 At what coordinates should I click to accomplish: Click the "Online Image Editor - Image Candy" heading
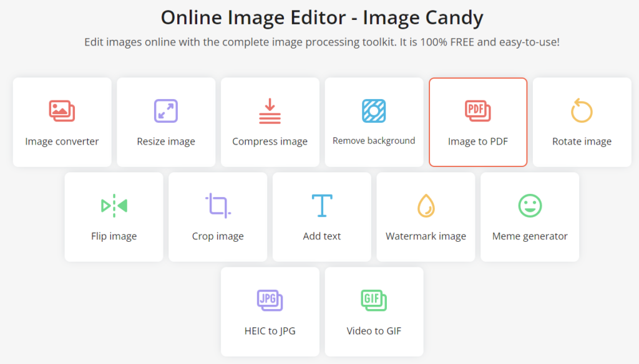coord(322,17)
